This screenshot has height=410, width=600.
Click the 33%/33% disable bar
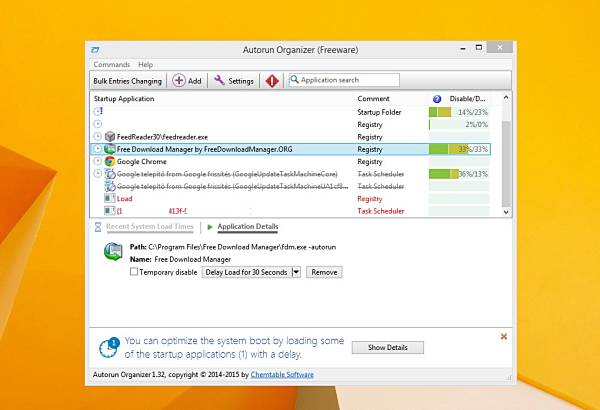coord(459,149)
